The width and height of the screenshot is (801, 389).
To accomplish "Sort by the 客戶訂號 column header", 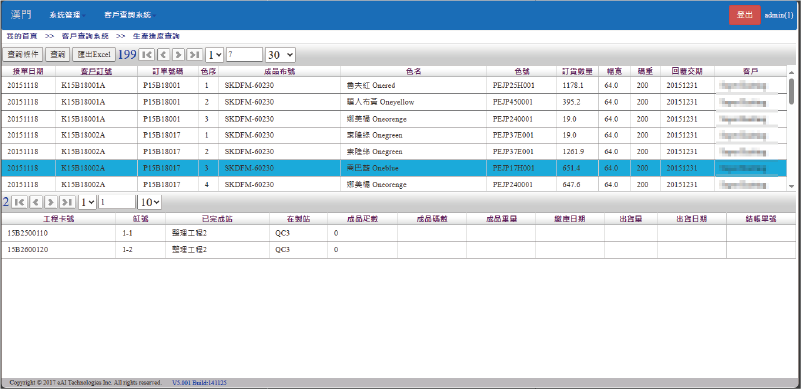I will [97, 72].
